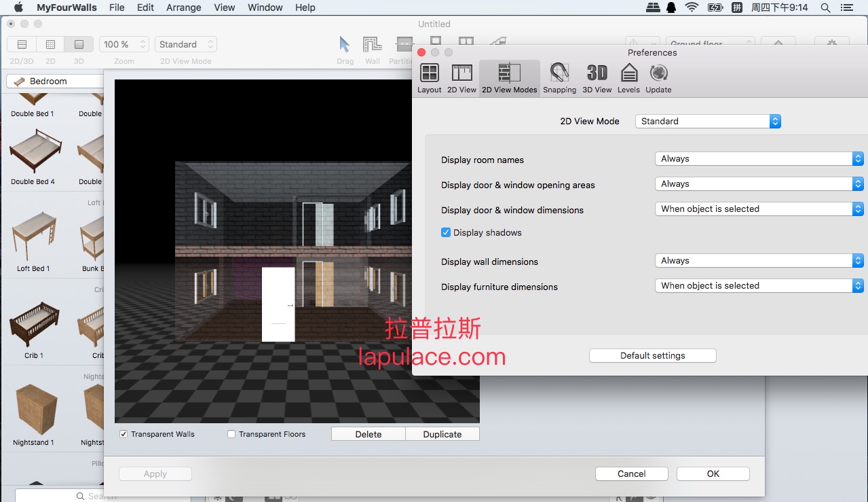This screenshot has width=868, height=502.
Task: Open the 2D View Mode Standard dropdown in Preferences
Action: point(708,121)
